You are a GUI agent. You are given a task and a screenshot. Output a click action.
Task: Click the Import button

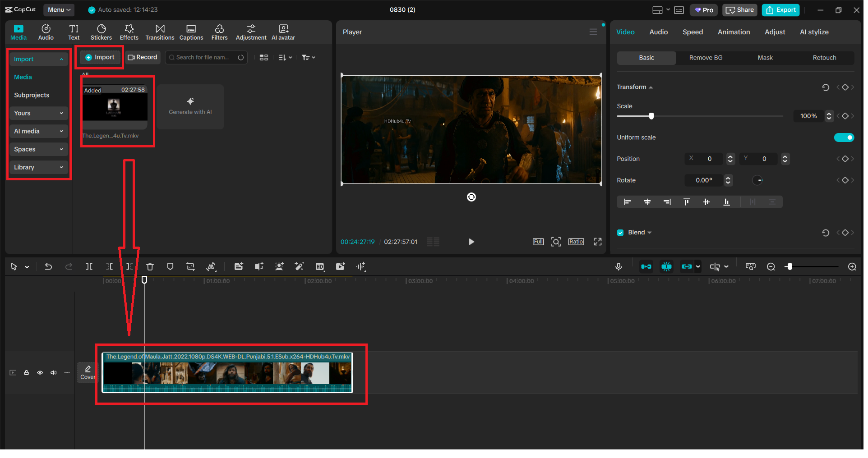click(x=100, y=57)
